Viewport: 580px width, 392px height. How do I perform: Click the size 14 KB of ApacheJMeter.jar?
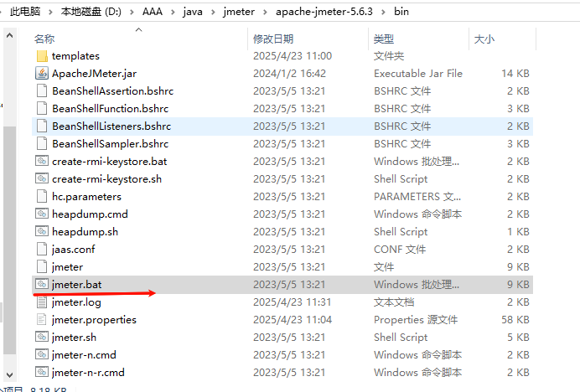pos(515,73)
